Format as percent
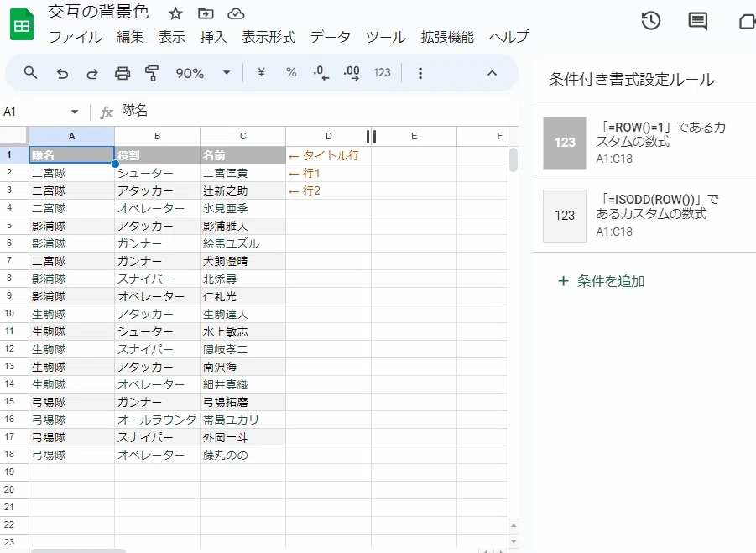This screenshot has height=553, width=756. coord(291,72)
